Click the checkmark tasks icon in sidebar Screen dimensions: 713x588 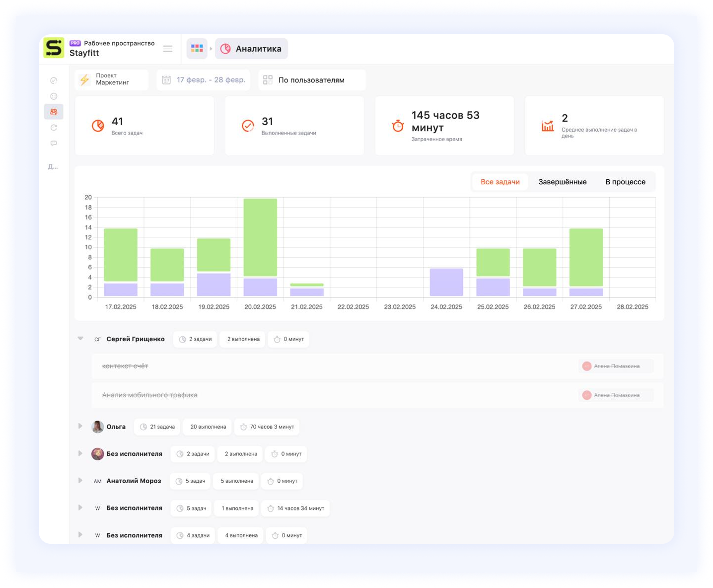(54, 80)
